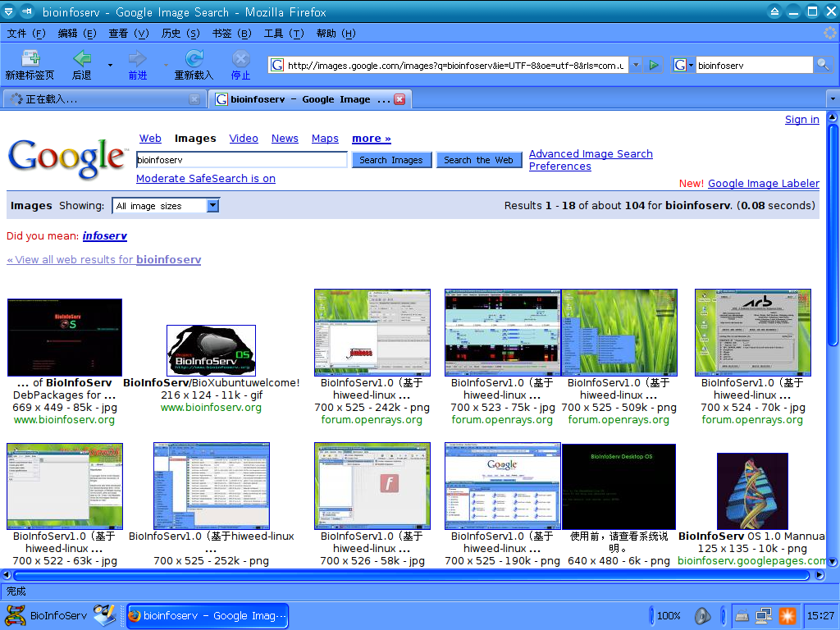
Task: Click the Firefox throbber activity icon
Action: point(830,33)
